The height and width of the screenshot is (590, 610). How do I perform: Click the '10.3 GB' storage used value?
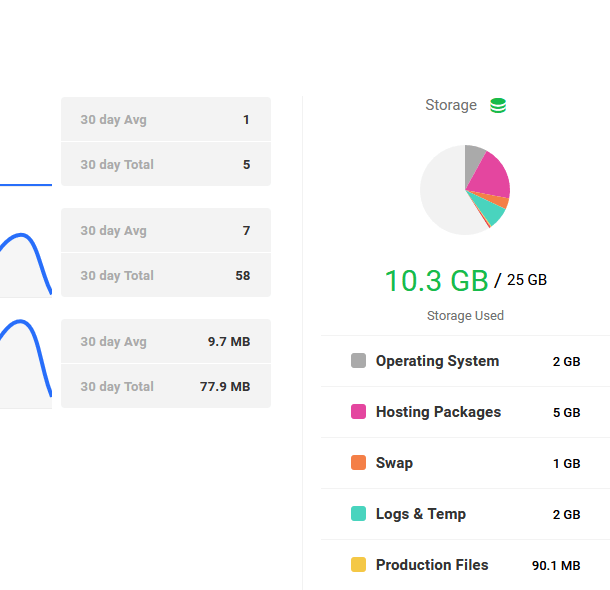(436, 280)
